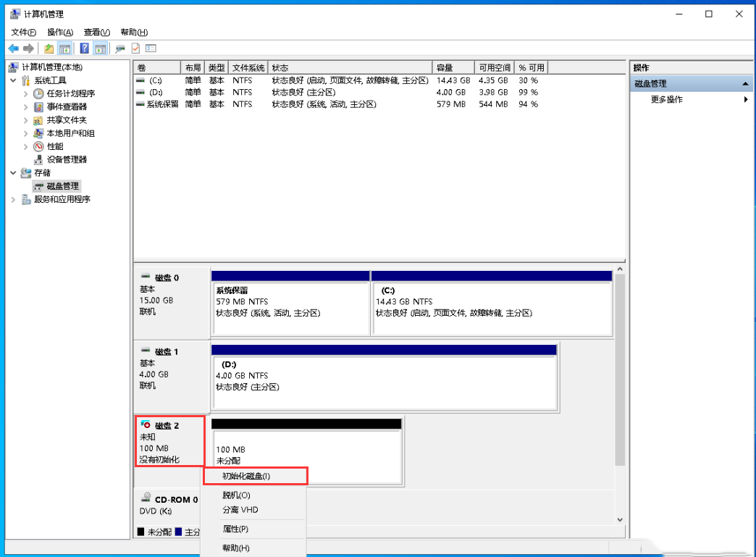Click the 磁盘管理 disk icon in the tree
The width and height of the screenshot is (756, 557).
(38, 186)
